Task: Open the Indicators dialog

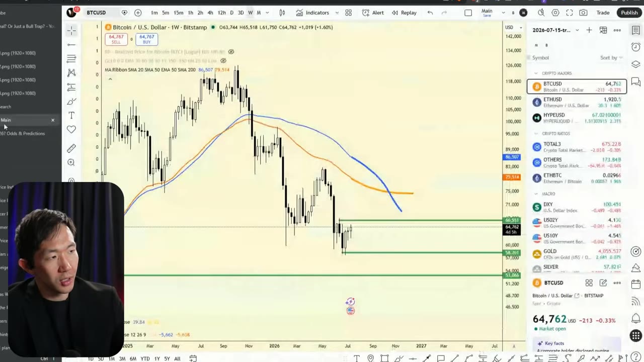Action: pos(312,13)
